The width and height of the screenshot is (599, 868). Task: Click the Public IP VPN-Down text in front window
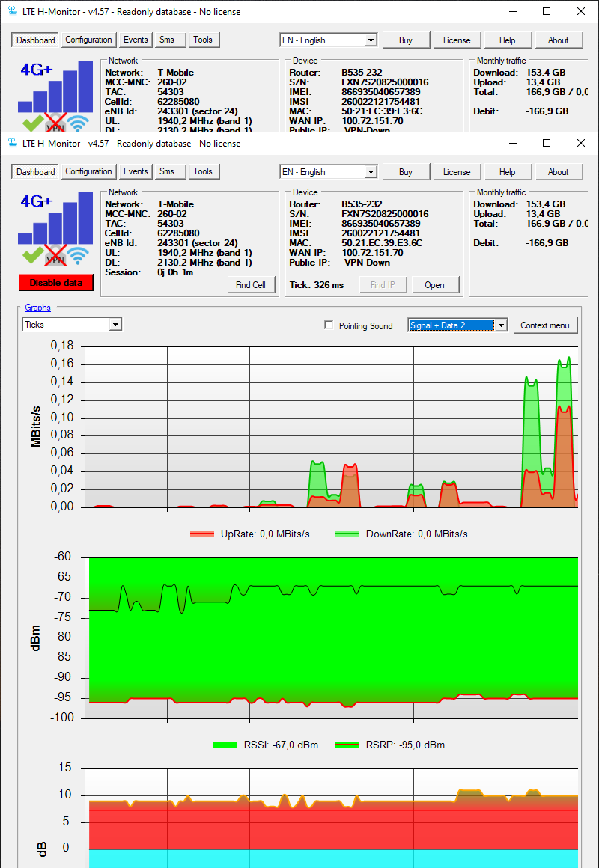point(367,263)
